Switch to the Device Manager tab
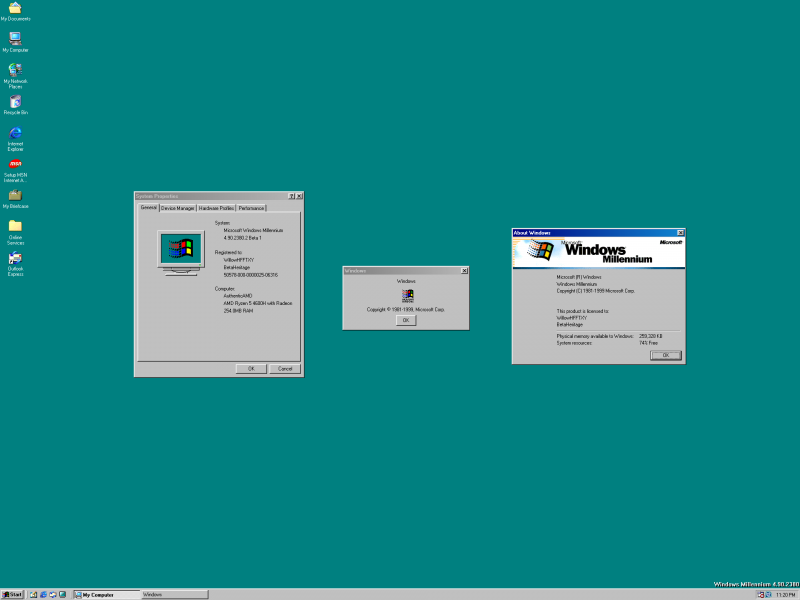The width and height of the screenshot is (800, 600). (178, 208)
